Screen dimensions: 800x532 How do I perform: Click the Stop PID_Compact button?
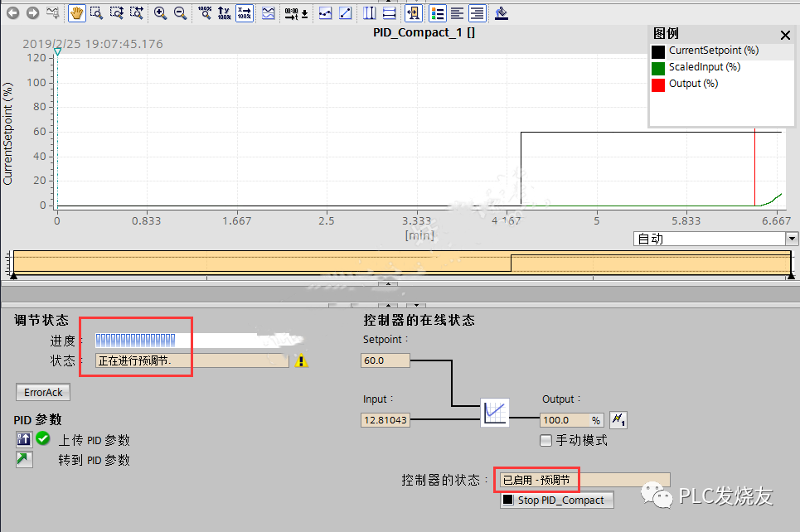(556, 500)
